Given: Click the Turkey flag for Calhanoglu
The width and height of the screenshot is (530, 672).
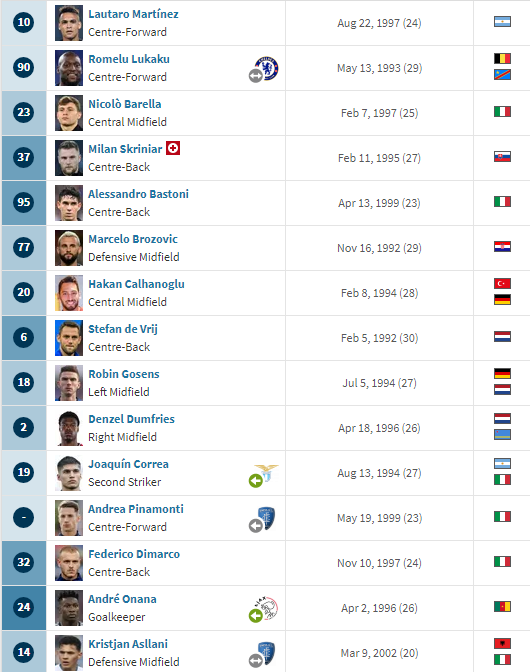Looking at the screenshot, I should [x=502, y=283].
